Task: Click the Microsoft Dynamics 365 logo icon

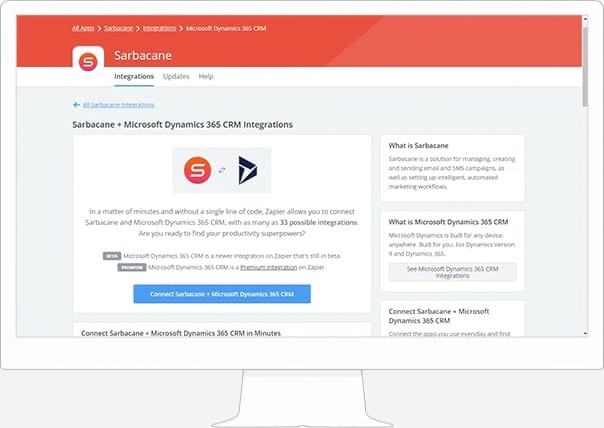Action: [247, 170]
